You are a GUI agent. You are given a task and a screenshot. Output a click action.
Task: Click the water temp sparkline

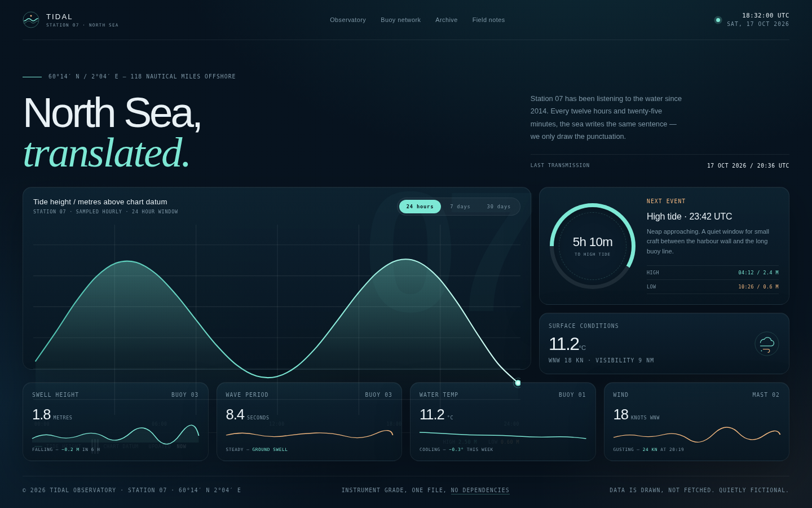tap(503, 435)
